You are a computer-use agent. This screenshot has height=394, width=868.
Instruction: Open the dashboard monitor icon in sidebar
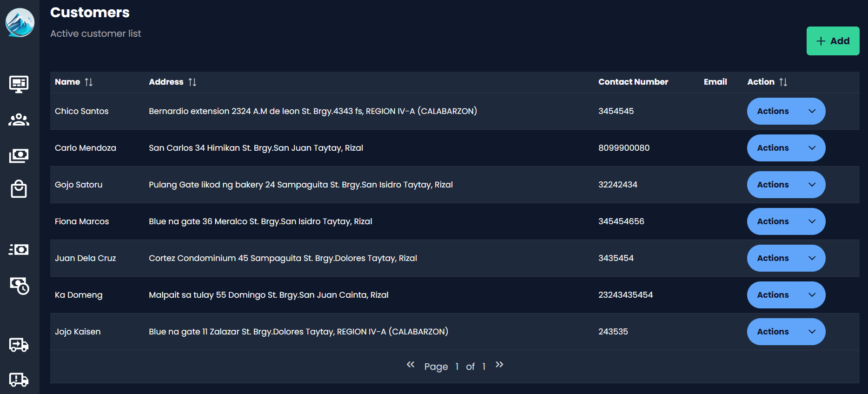coord(19,84)
